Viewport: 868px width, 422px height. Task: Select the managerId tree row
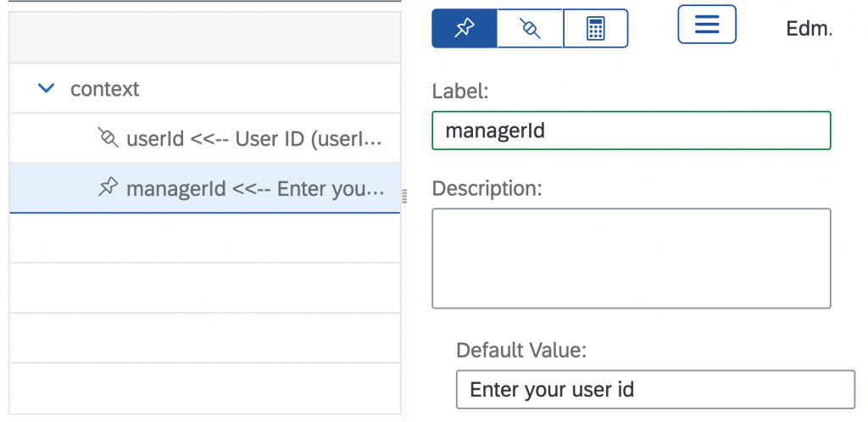[x=205, y=188]
